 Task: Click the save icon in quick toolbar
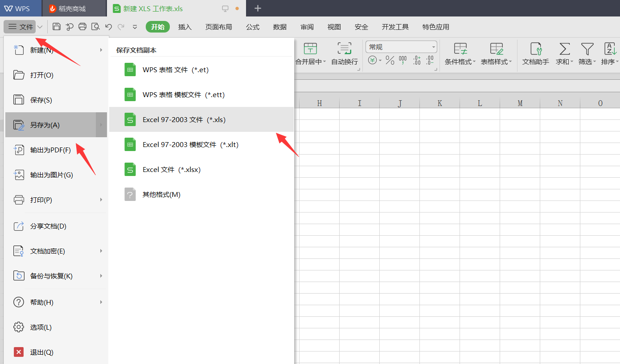57,27
